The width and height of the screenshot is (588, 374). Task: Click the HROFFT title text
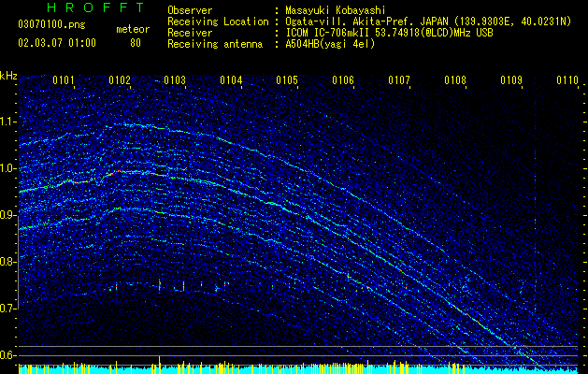[95, 7]
